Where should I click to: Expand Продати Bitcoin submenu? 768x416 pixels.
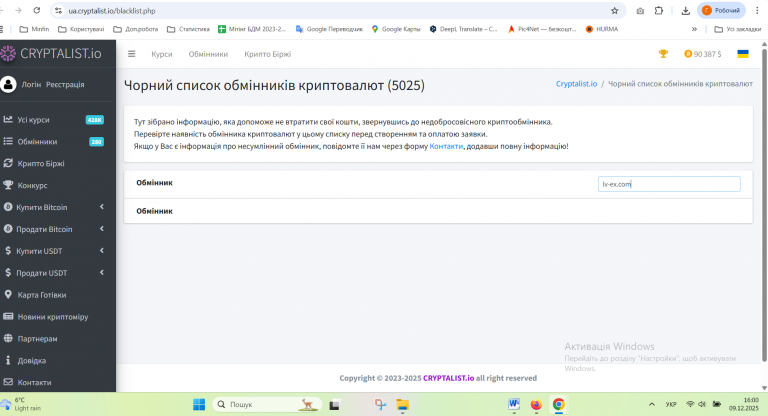[102, 229]
